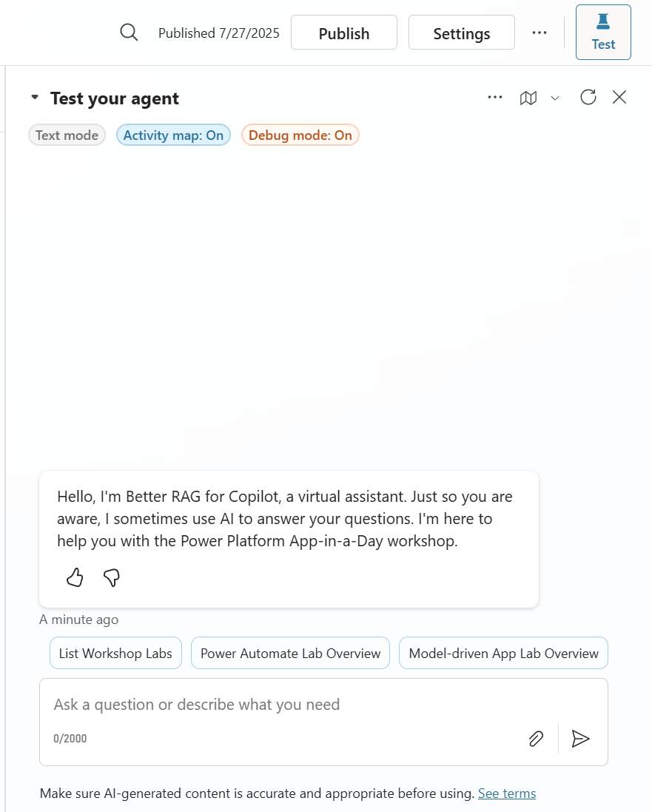Open the See terms link
Image resolution: width=652 pixels, height=812 pixels.
pyautogui.click(x=506, y=793)
